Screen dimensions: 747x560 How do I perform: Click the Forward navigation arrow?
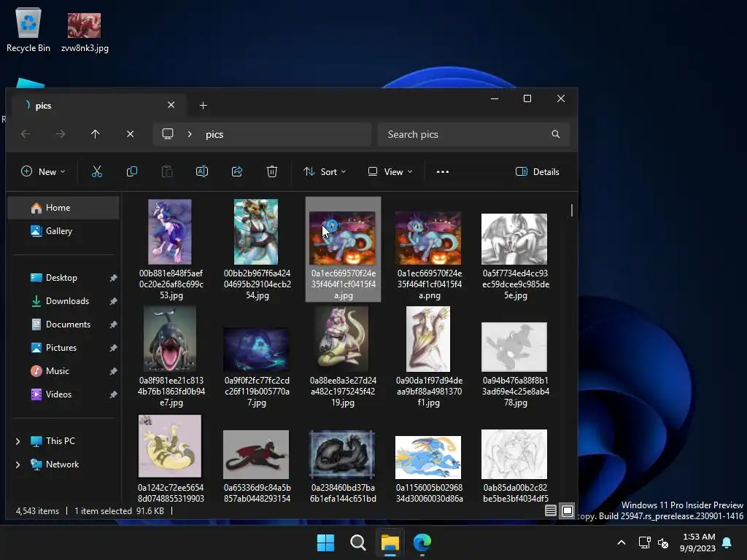(x=61, y=134)
